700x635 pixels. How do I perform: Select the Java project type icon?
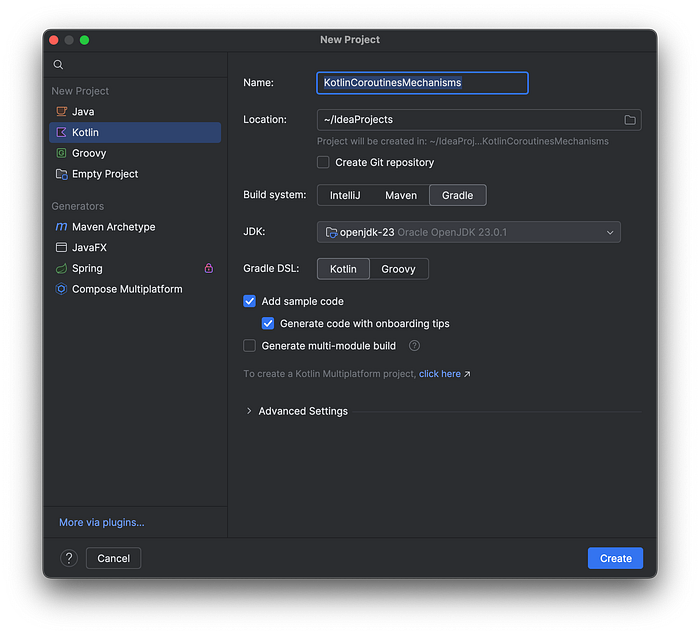[x=61, y=111]
